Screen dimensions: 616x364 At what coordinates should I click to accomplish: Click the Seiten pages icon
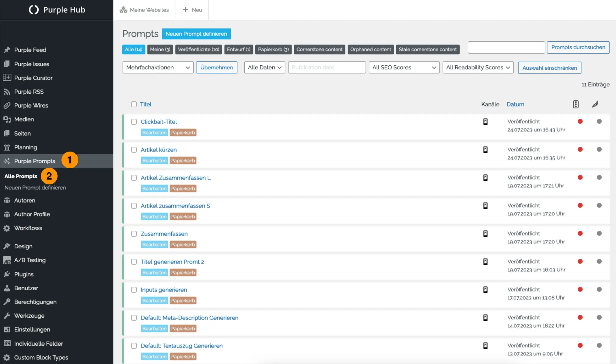click(7, 133)
